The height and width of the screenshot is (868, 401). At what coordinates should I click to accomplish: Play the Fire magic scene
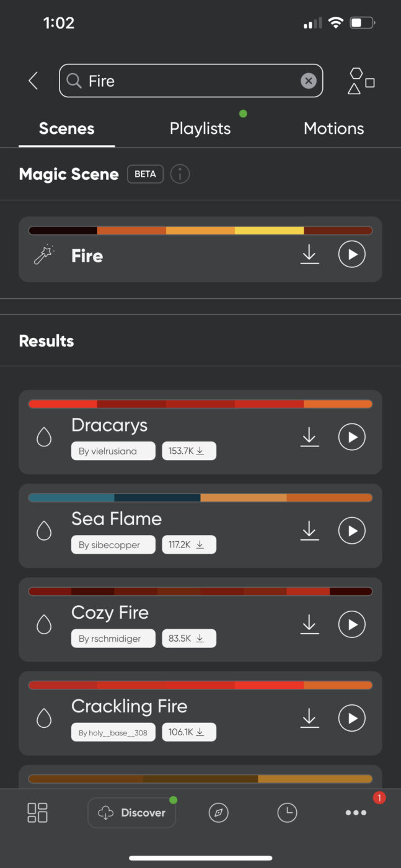(x=352, y=254)
